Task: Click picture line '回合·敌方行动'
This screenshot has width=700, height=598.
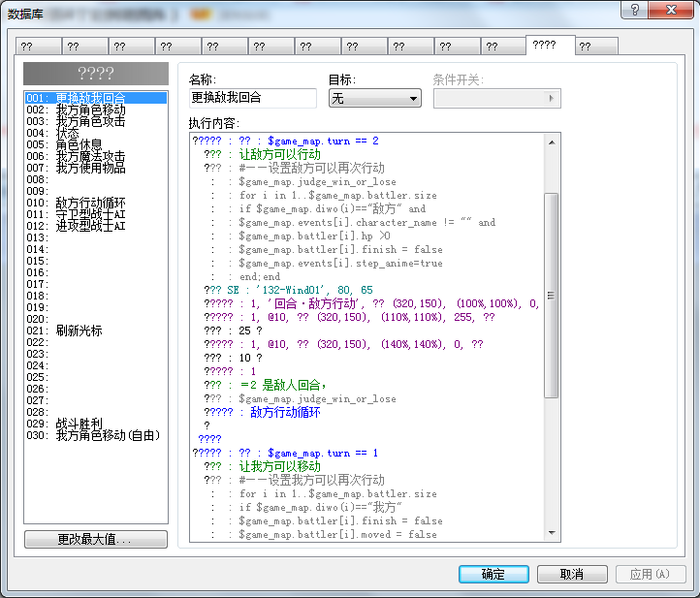Action: pos(371,303)
